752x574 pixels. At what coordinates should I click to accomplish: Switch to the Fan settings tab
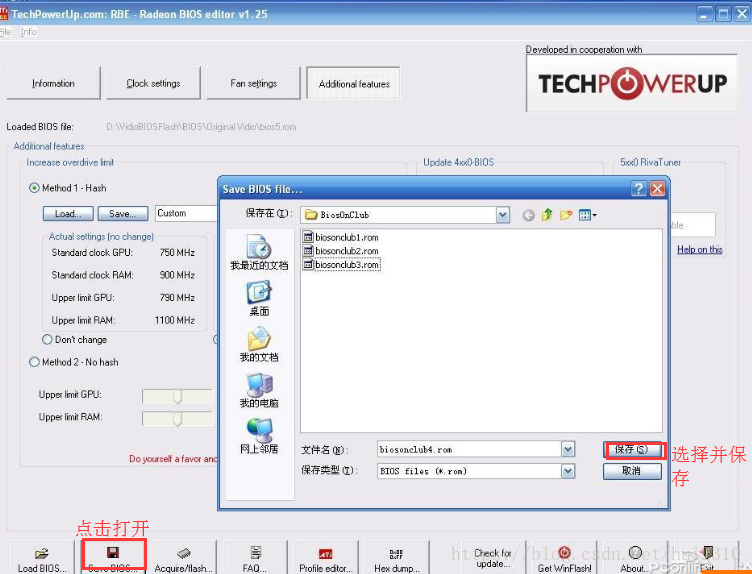[x=253, y=84]
